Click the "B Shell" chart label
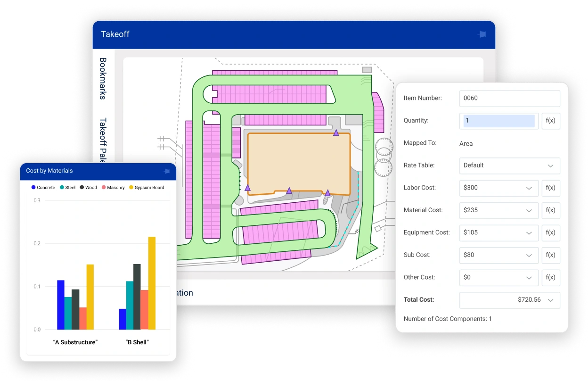Image resolution: width=588 pixels, height=381 pixels. point(137,342)
